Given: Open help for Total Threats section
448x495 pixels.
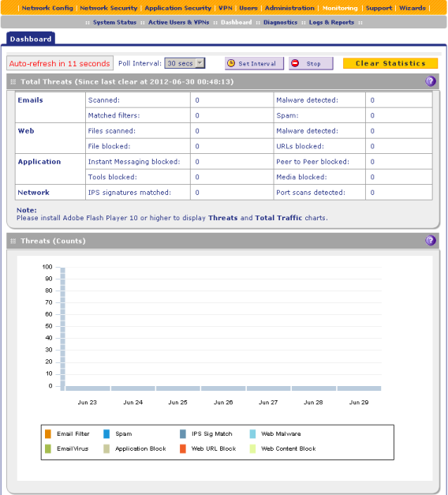Looking at the screenshot, I should coord(431,81).
